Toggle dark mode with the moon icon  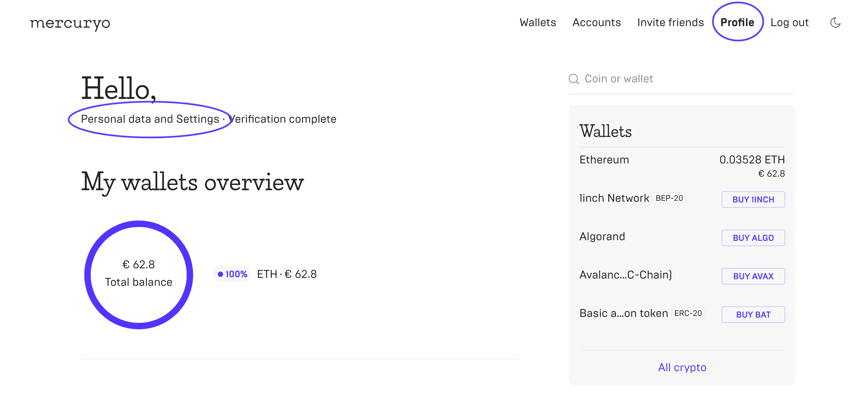(x=835, y=22)
